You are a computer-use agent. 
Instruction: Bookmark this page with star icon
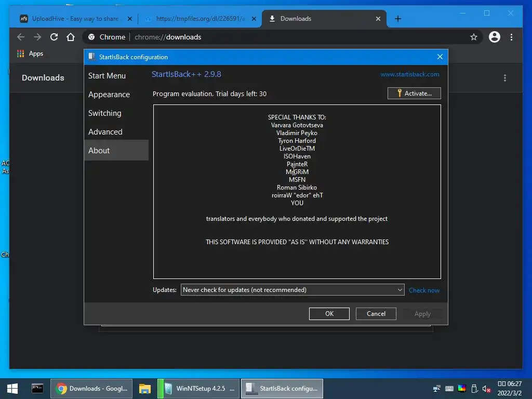(474, 37)
